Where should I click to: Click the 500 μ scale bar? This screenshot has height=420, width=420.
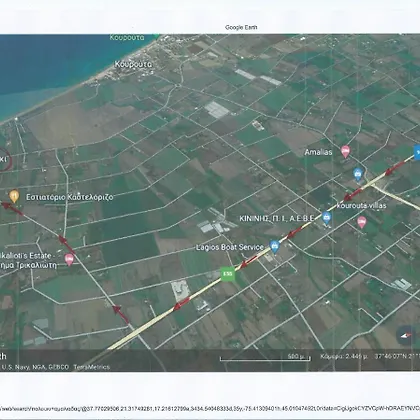tap(265, 357)
